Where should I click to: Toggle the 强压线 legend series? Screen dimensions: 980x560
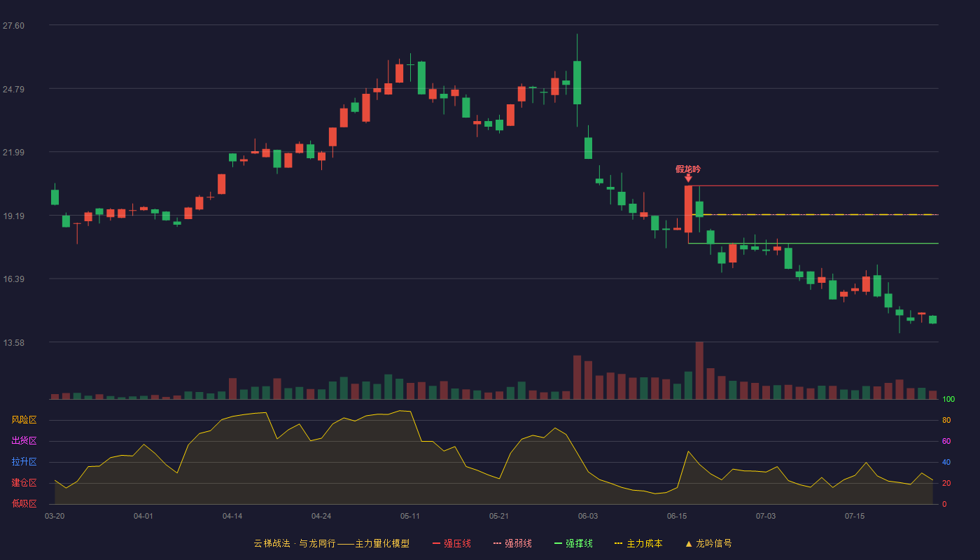[x=451, y=543]
